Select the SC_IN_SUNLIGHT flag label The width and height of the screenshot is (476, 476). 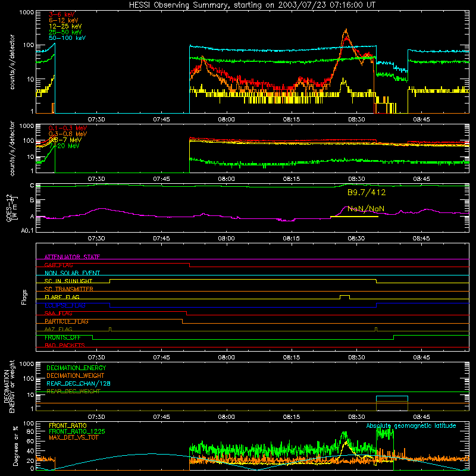[68, 281]
